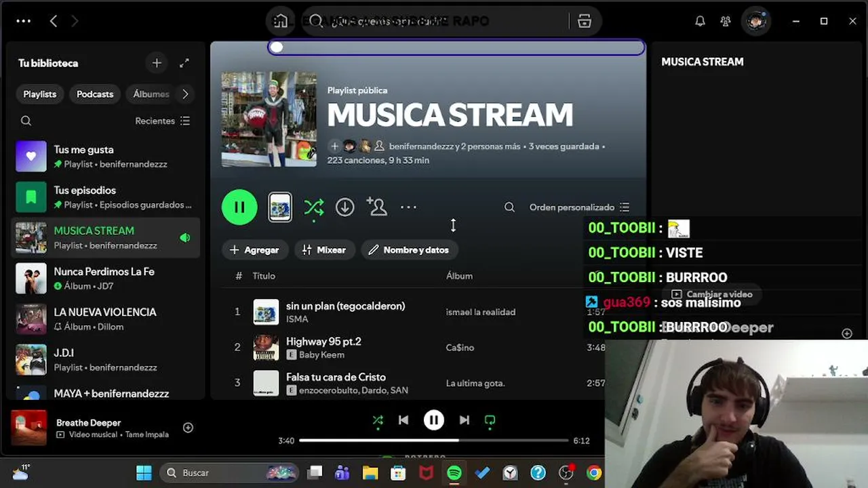Open Tame Impala artist in now-playing bar

pyautogui.click(x=147, y=434)
